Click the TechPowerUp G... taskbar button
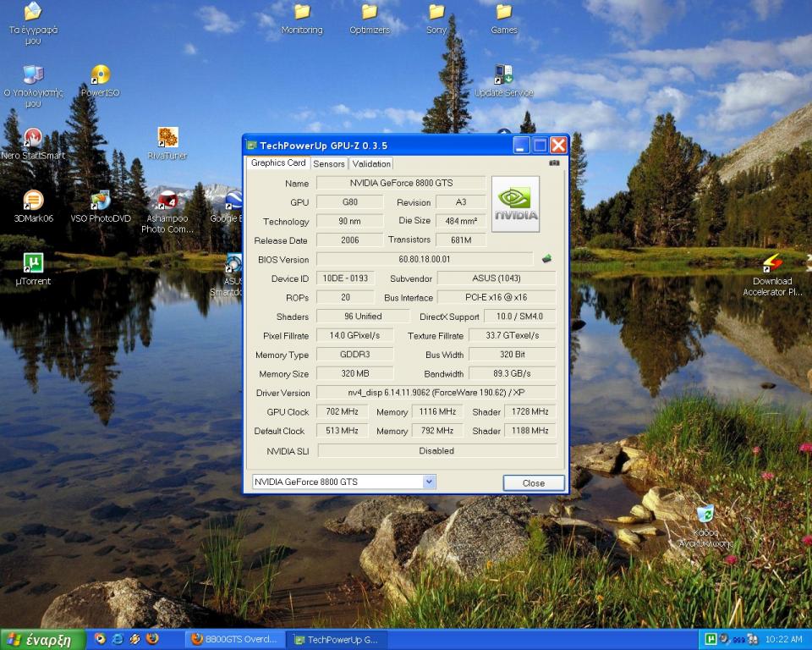Screen dimensions: 812x650 337,640
